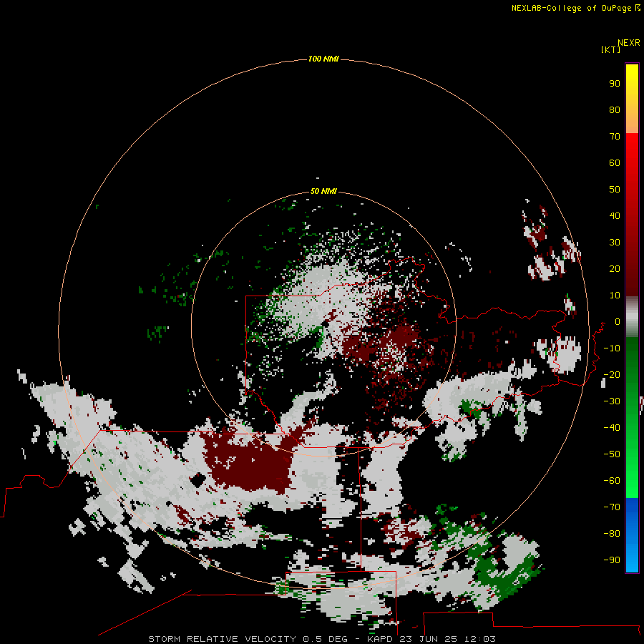Click the positive 10 value on the velocity scale

click(615, 296)
